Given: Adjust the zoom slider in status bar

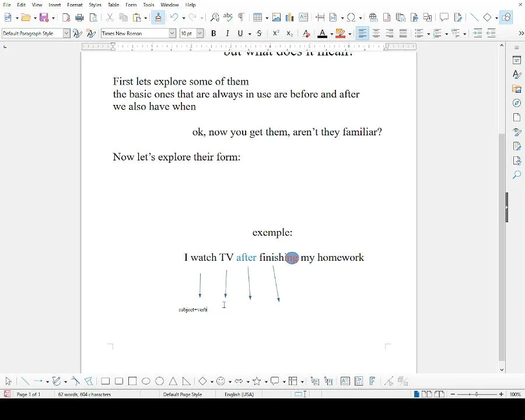Looking at the screenshot, I should point(477,394).
